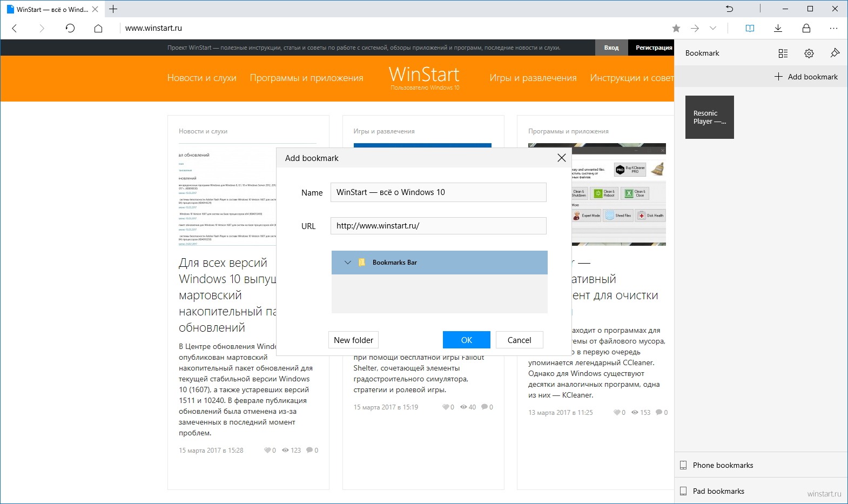Click the forward navigation arrow
Viewport: 848px width, 504px height.
point(42,28)
